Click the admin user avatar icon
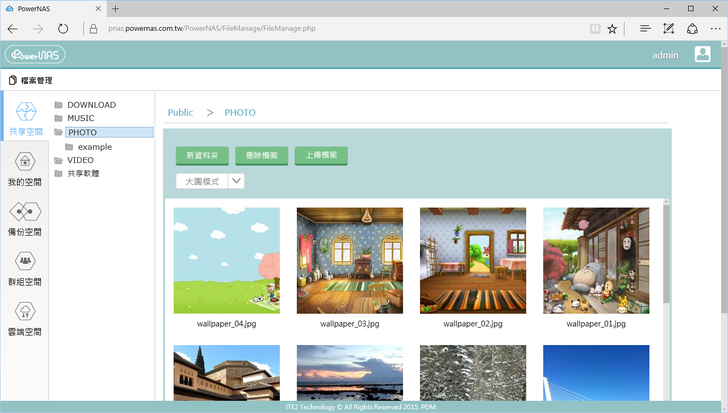Screen dimensions: 728x413 [x=702, y=55]
